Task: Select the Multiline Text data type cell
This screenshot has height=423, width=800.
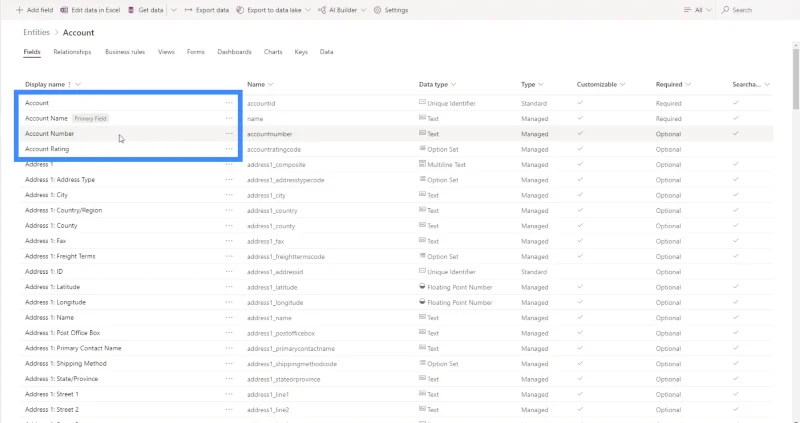Action: [x=442, y=164]
